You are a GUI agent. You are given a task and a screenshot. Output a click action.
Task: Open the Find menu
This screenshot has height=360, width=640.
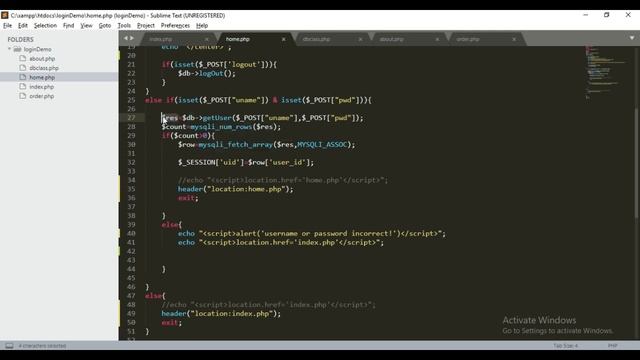point(68,25)
